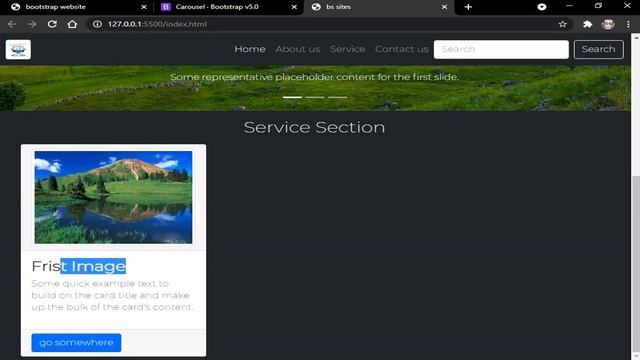Bookmark this page with the star icon

click(x=562, y=24)
